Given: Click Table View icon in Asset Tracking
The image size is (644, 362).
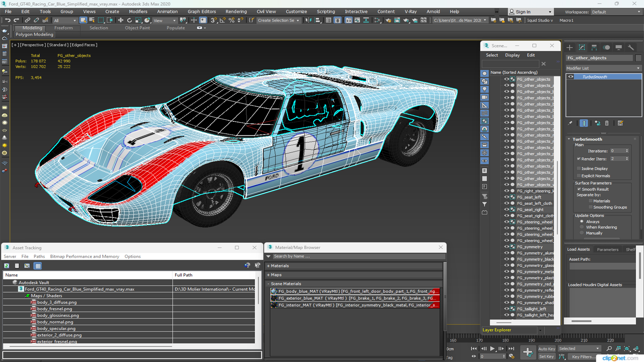Looking at the screenshot, I should 38,266.
